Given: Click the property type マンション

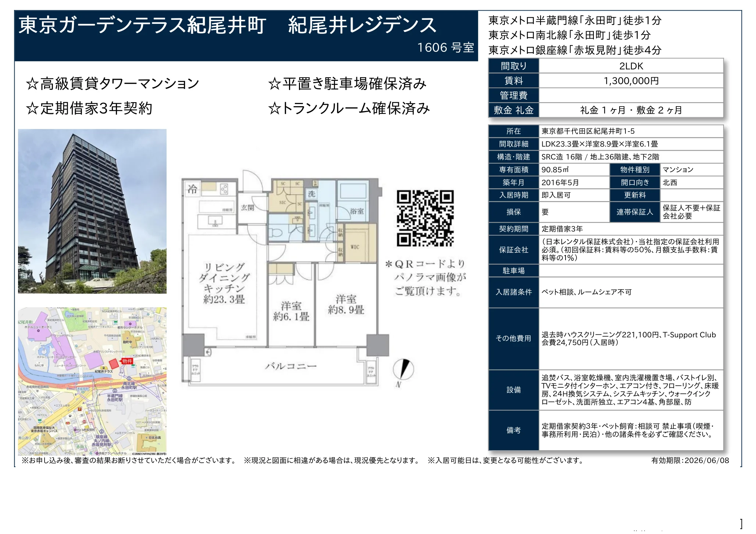Looking at the screenshot, I should click(x=678, y=170).
